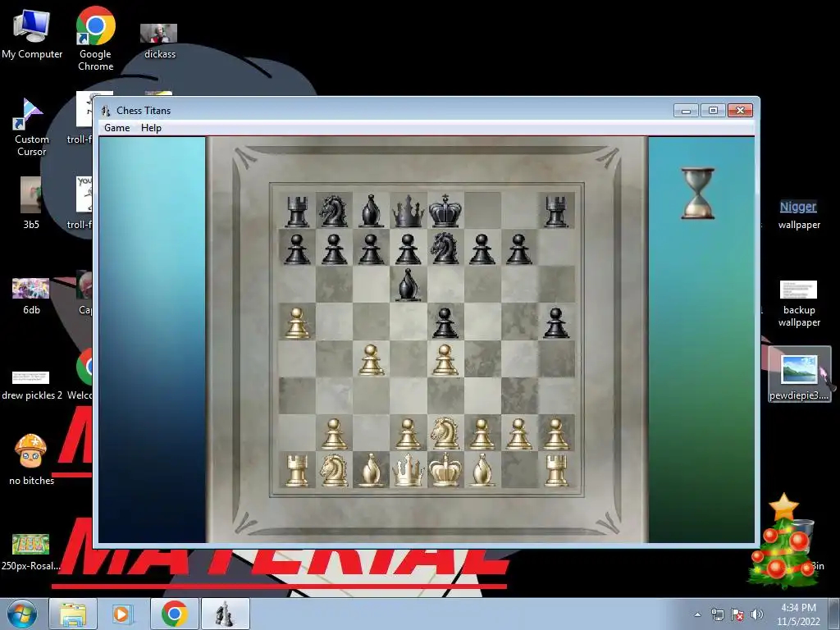Switch to Chrome on the taskbar
The height and width of the screenshot is (630, 840).
point(174,614)
